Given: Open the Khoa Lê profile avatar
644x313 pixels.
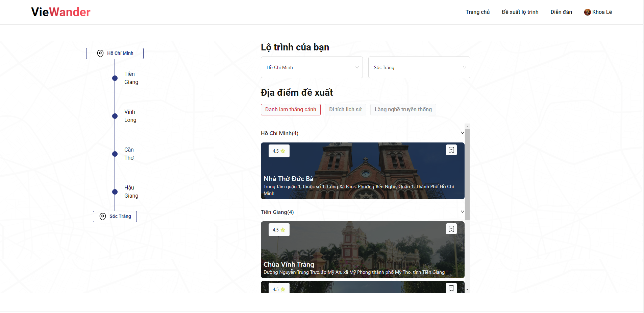Looking at the screenshot, I should coord(587,12).
